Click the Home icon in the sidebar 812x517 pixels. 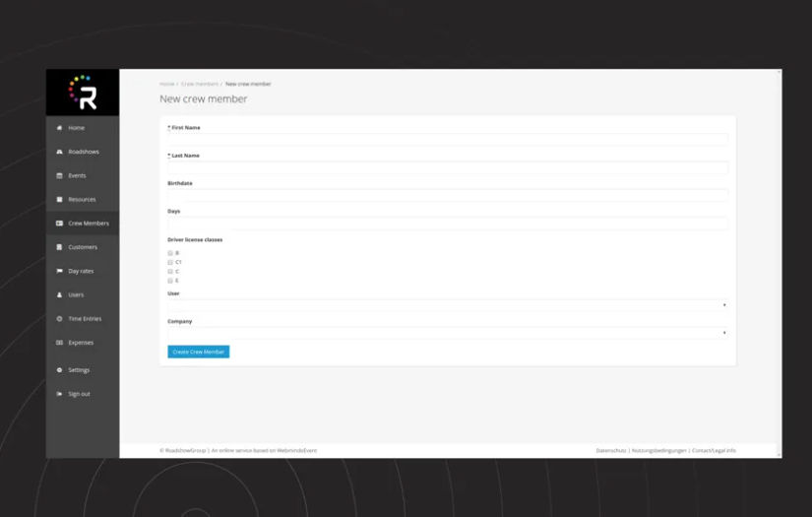tap(59, 128)
